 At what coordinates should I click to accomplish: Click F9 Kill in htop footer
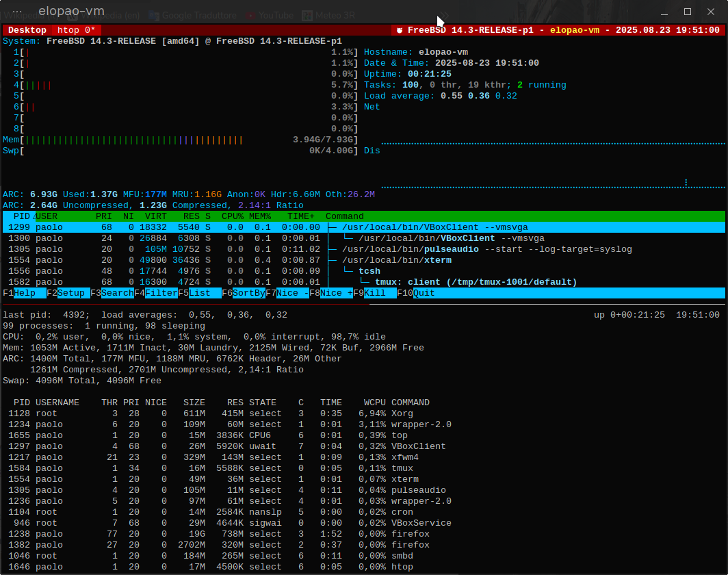(375, 293)
